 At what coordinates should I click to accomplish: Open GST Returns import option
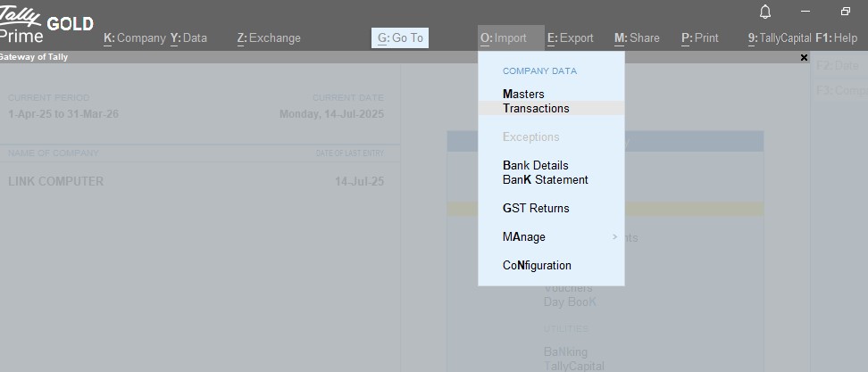536,208
